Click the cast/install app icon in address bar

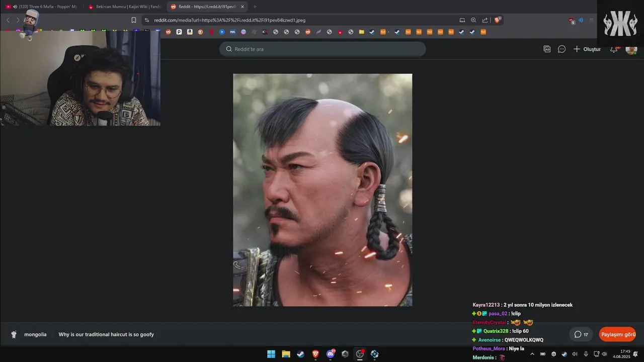click(462, 20)
